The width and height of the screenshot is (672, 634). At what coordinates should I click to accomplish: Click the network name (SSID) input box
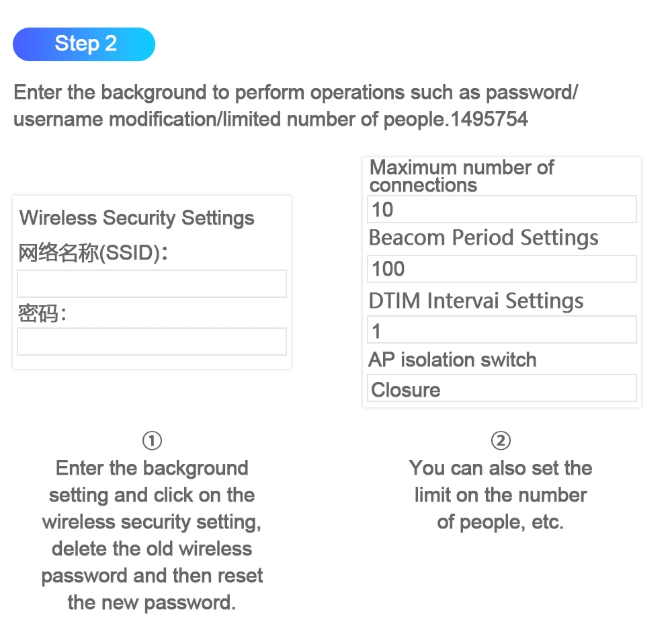click(152, 284)
